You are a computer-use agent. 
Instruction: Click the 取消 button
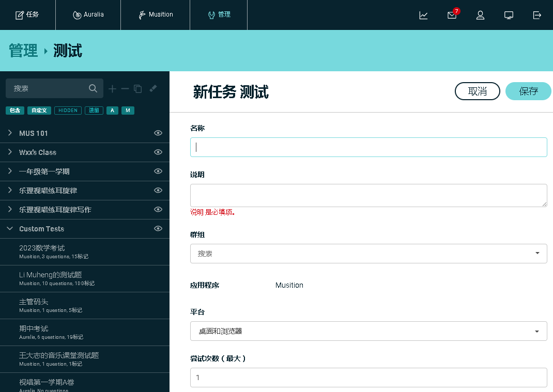click(x=478, y=91)
